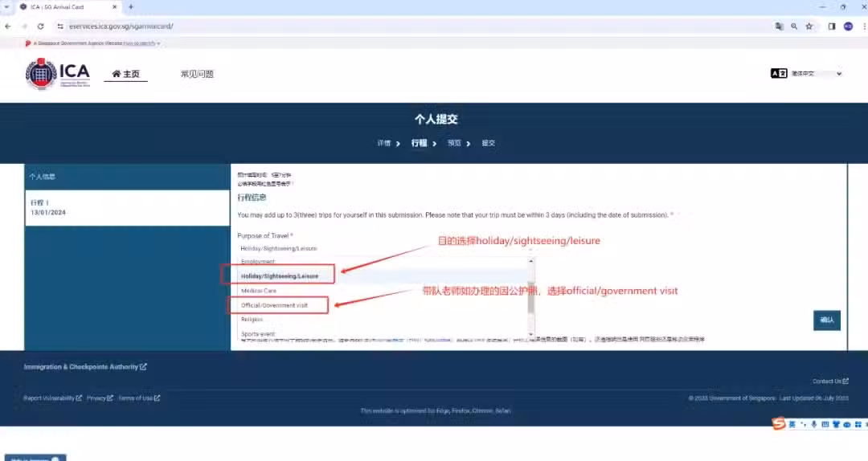Open Terms of Use footer link
Viewport: 868px width, 461px height.
tap(139, 398)
